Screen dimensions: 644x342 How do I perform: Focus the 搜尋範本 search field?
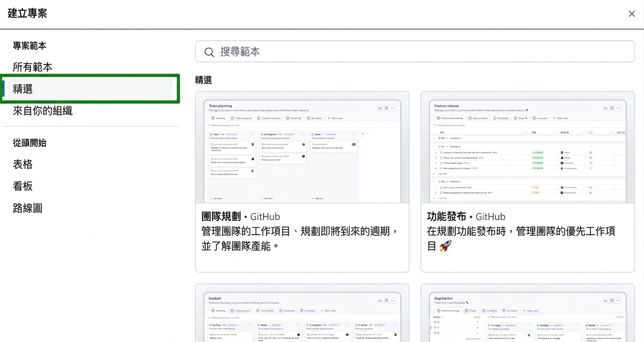click(415, 51)
